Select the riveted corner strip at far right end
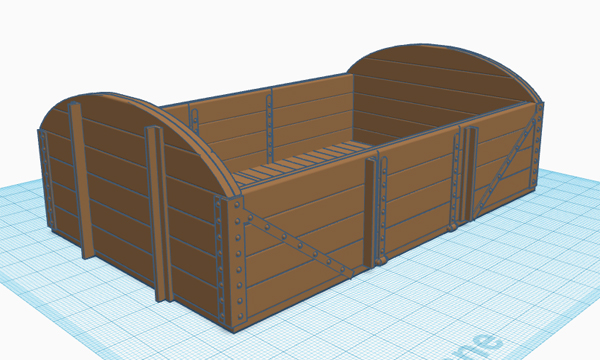 538,145
